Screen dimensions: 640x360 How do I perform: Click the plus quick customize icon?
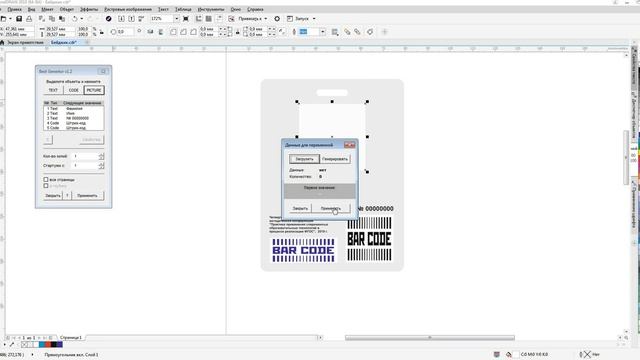pos(384,32)
